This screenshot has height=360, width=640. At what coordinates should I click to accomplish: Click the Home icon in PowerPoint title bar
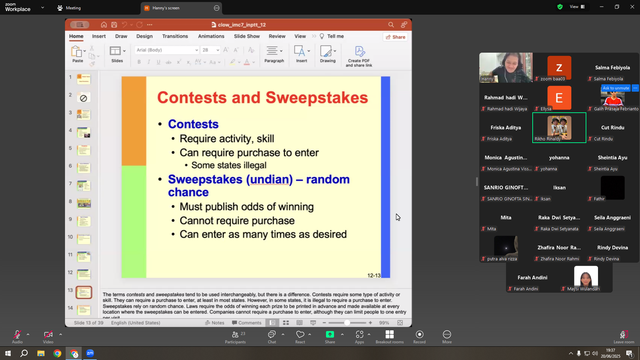tap(104, 25)
